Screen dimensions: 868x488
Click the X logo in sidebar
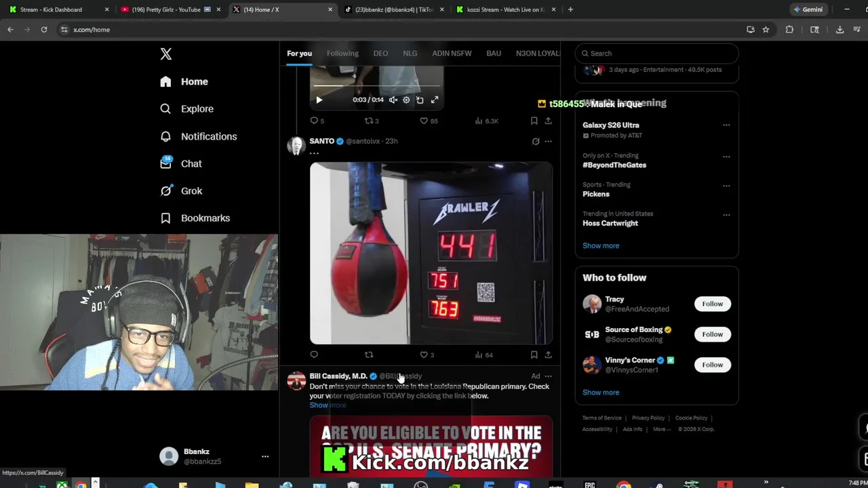point(166,54)
